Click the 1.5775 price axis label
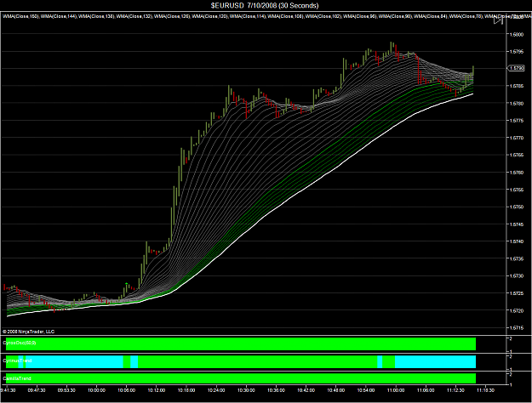Screen dimensions: 532x403 pyautogui.click(x=516, y=121)
